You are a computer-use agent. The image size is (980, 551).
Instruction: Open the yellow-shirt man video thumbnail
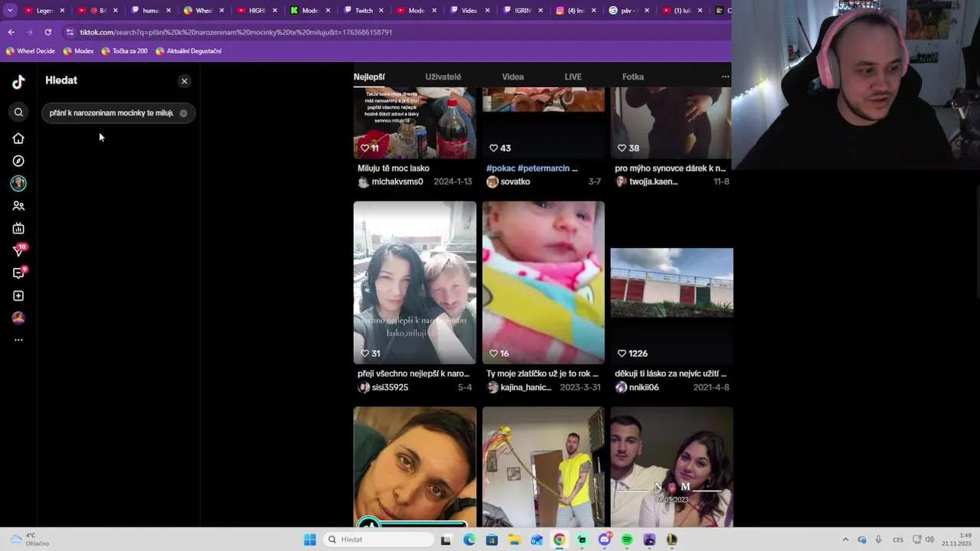(544, 467)
